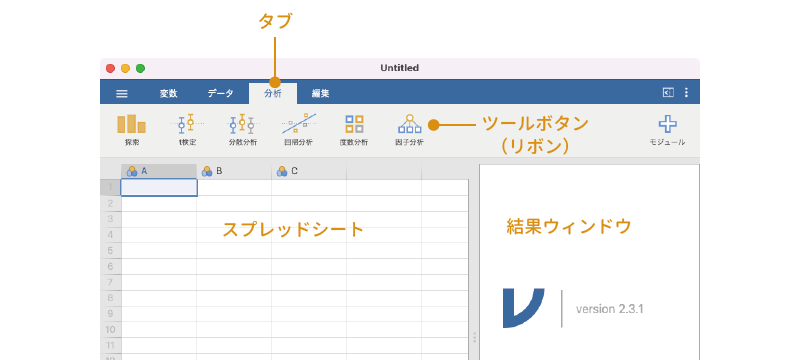Select column header B
The image size is (800, 360).
click(x=234, y=171)
